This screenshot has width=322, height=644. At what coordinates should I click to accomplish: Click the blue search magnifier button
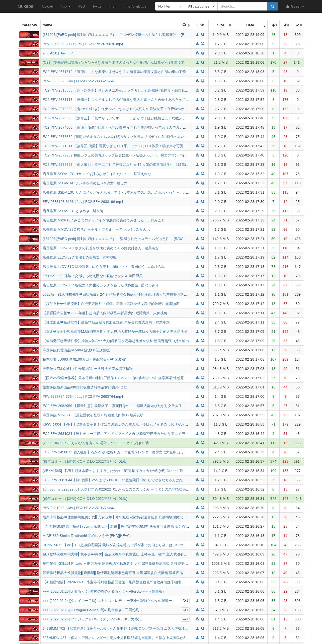[272, 6]
